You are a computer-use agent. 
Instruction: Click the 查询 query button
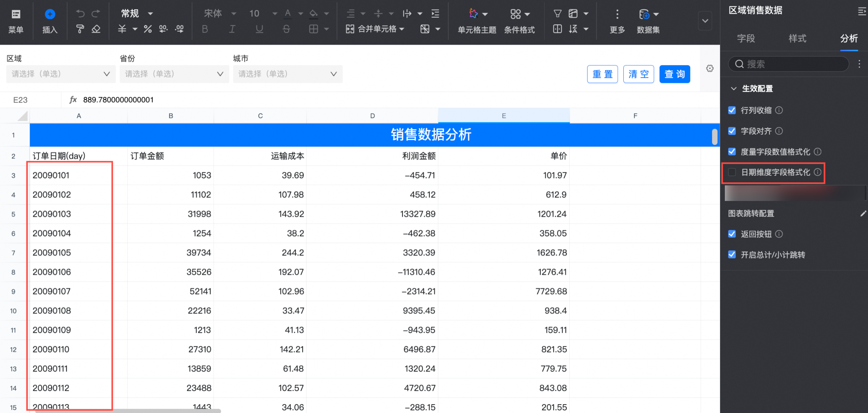click(x=674, y=74)
